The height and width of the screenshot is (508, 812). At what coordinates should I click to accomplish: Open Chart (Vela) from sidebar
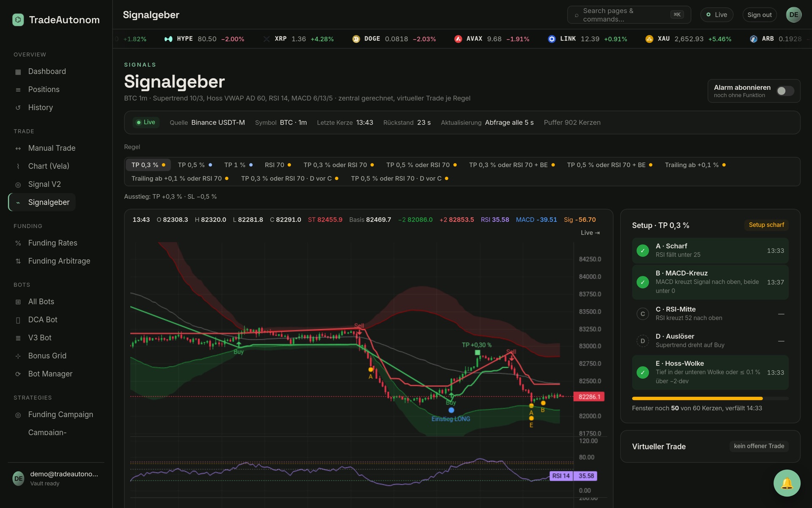49,166
